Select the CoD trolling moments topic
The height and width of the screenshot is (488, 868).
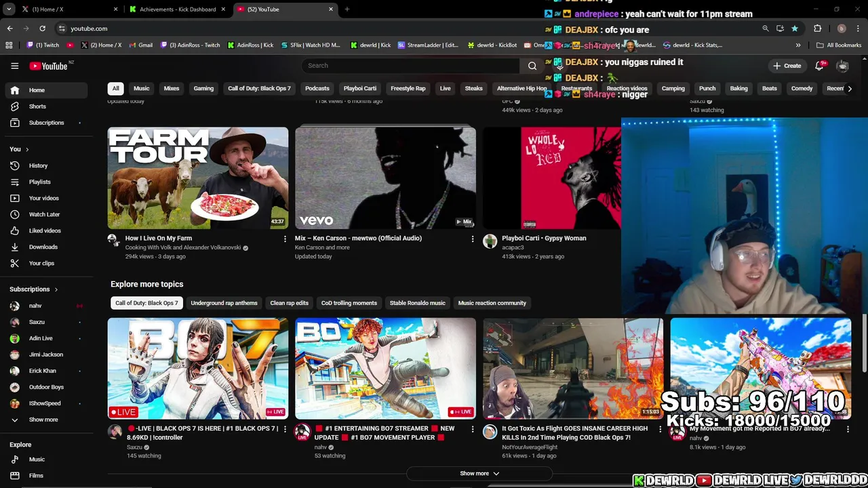point(349,303)
